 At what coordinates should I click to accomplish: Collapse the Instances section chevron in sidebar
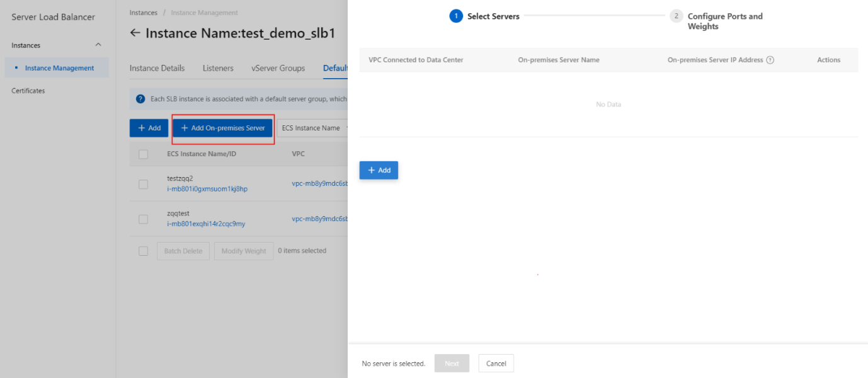(98, 45)
